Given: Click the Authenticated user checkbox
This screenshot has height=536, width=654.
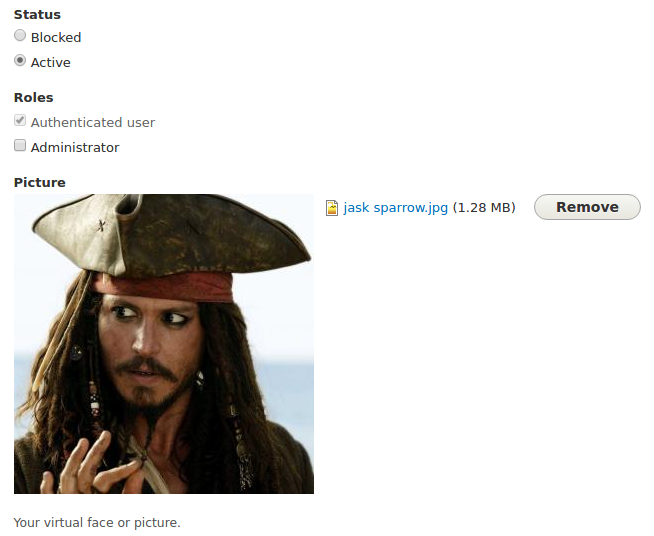Looking at the screenshot, I should pos(20,121).
